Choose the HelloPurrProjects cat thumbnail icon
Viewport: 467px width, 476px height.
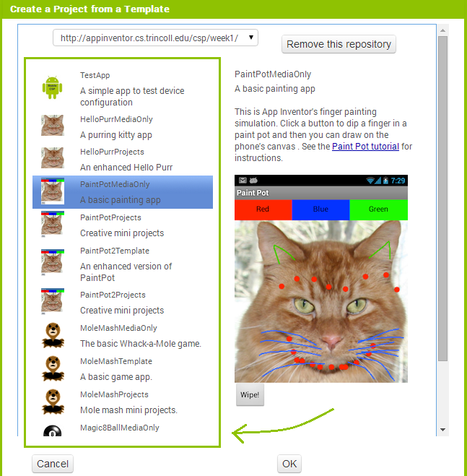[53, 158]
